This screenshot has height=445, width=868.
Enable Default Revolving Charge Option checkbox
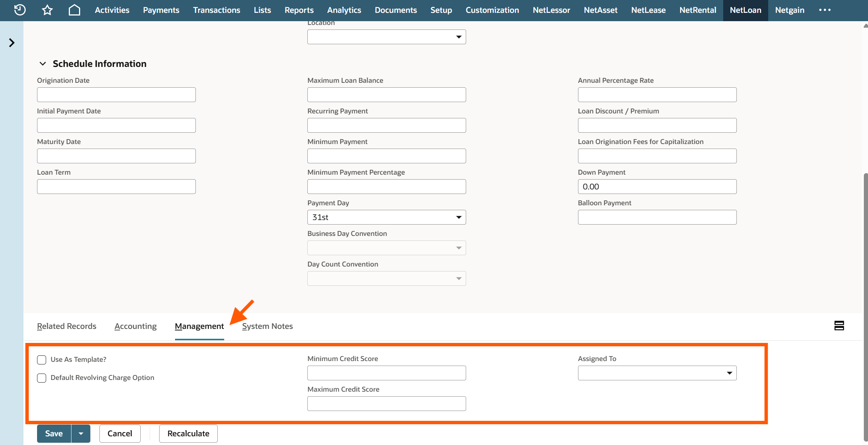[42, 378]
